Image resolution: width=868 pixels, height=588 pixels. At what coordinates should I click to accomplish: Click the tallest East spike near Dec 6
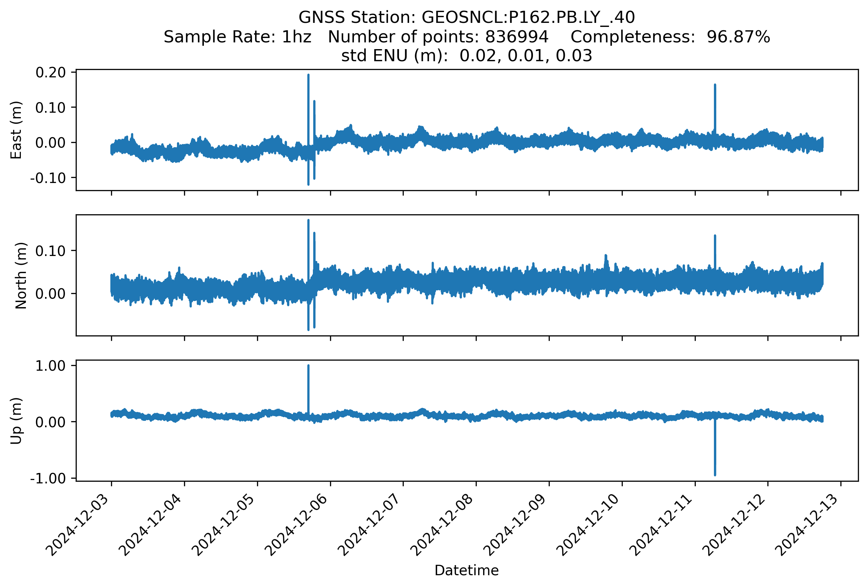pos(308,97)
